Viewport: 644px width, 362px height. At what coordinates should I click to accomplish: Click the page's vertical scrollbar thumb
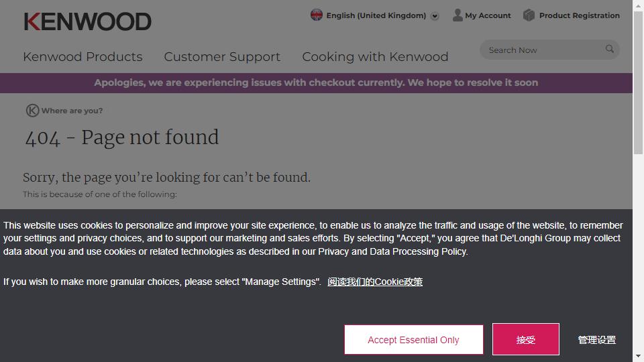(x=638, y=80)
